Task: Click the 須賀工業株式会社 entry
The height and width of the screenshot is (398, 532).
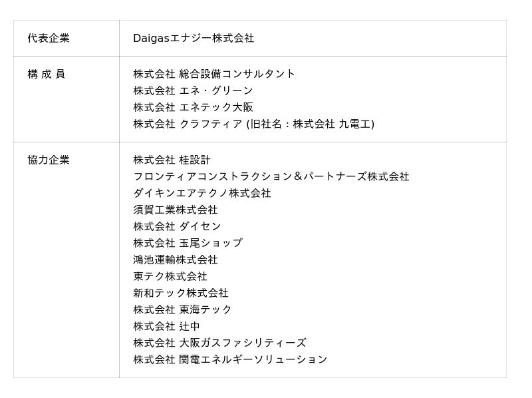Action: coord(176,210)
